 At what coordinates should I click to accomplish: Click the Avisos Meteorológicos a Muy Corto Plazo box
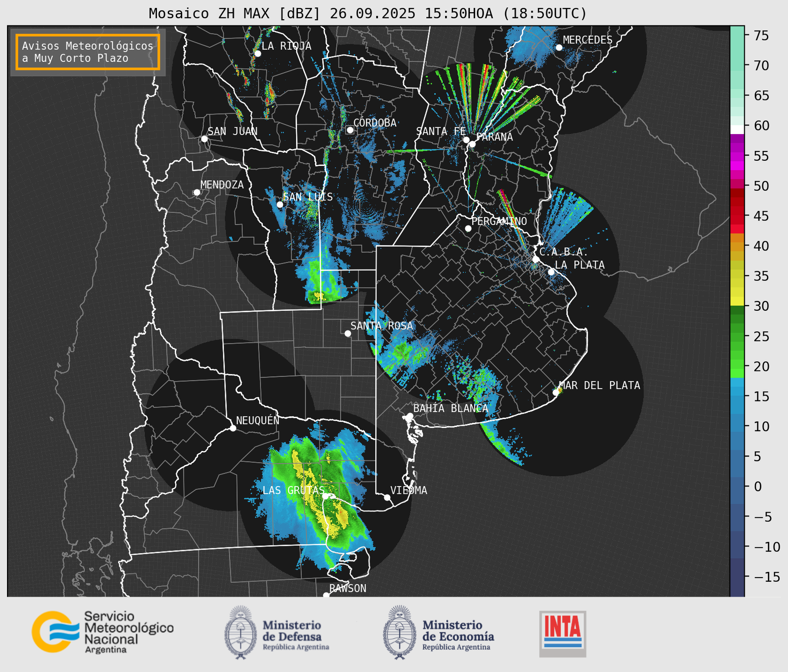click(88, 52)
